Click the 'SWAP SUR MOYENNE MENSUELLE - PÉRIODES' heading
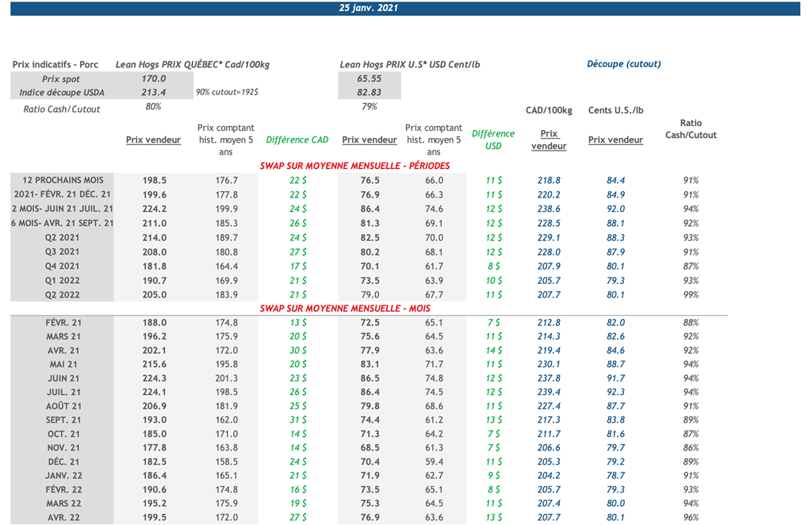The height and width of the screenshot is (525, 812). click(x=354, y=166)
